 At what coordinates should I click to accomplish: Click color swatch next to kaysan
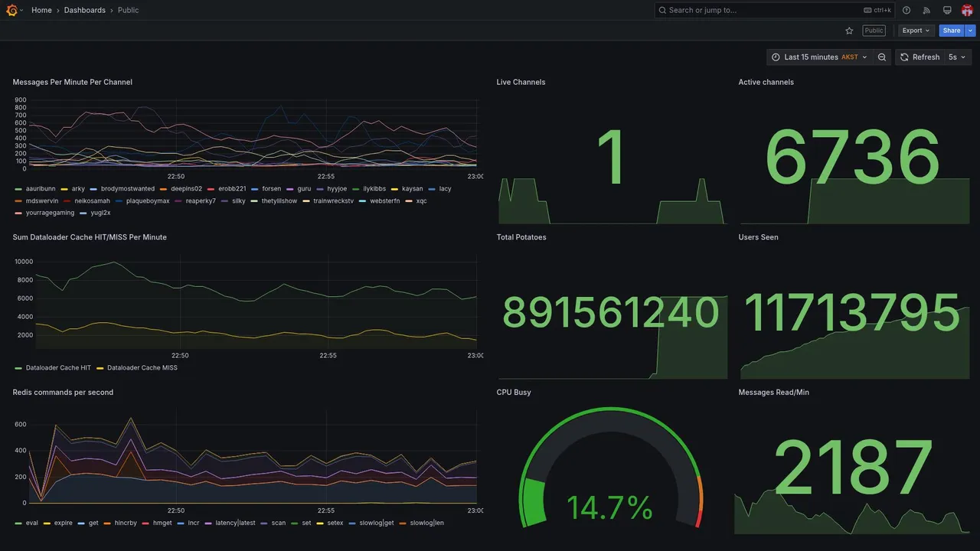tap(395, 189)
